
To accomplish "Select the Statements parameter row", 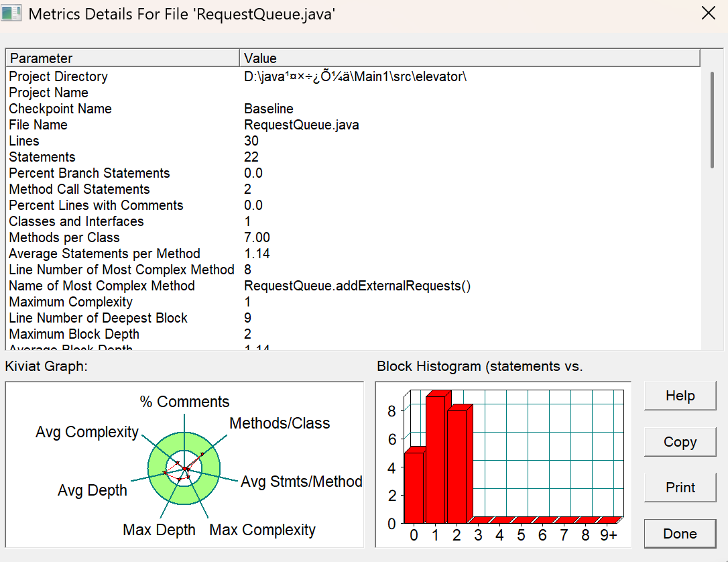I will click(x=353, y=157).
